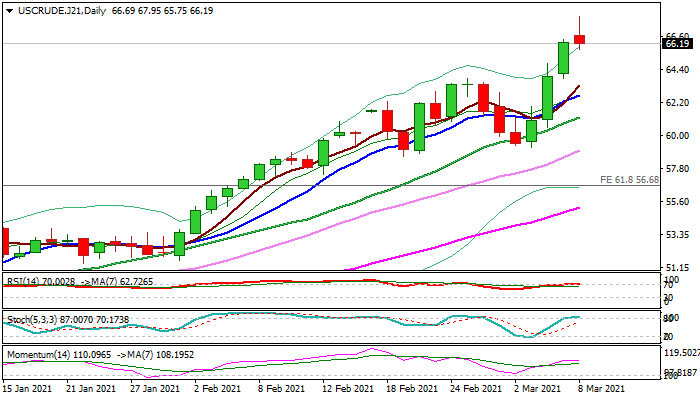Click the 57.80 price axis label
Screen dimensions: 700x400
coord(677,169)
